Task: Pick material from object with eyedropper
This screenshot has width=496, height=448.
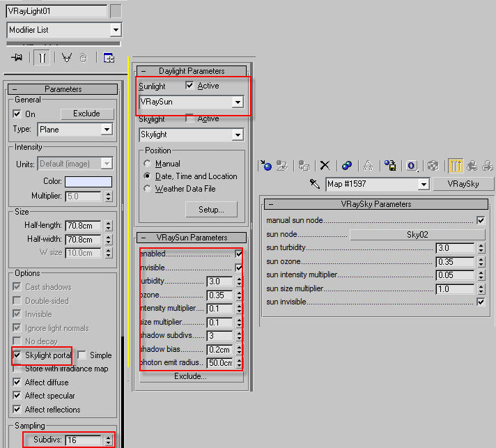Action: click(x=314, y=184)
